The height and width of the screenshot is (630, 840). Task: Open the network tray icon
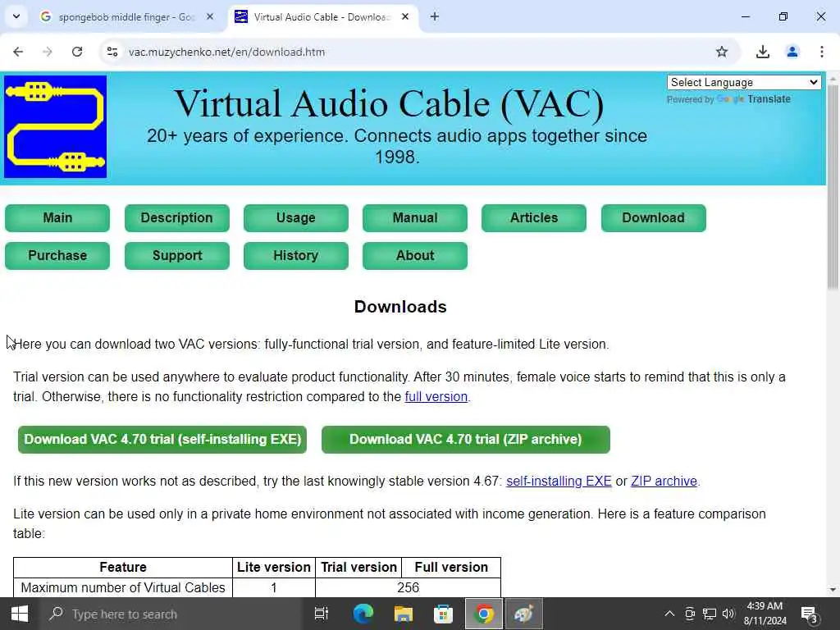[x=710, y=614]
